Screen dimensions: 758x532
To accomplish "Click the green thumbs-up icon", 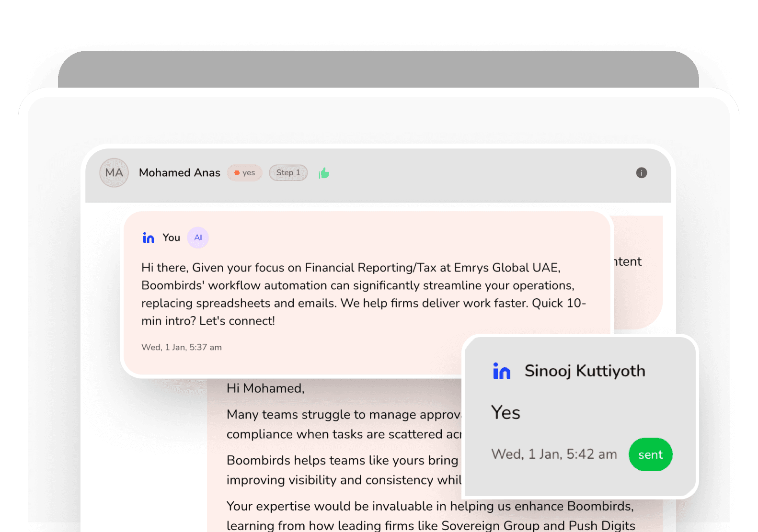I will [324, 173].
